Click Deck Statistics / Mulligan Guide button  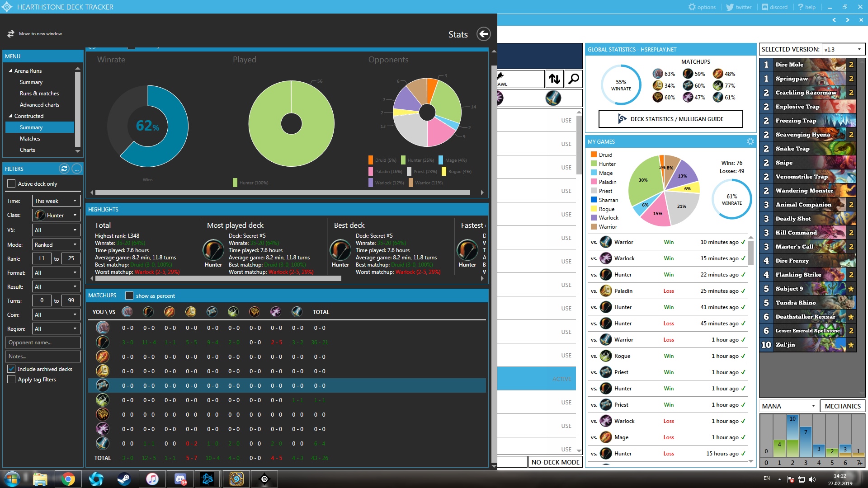[670, 119]
